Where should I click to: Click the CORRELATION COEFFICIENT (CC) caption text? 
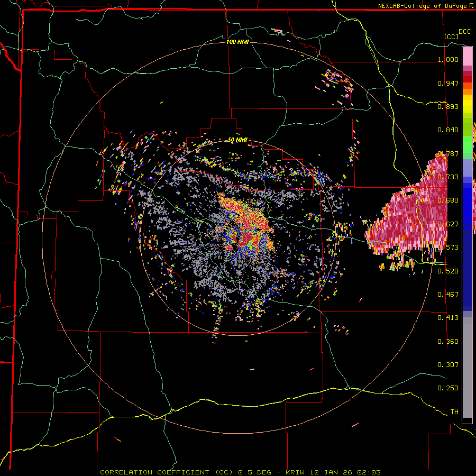[x=167, y=472]
